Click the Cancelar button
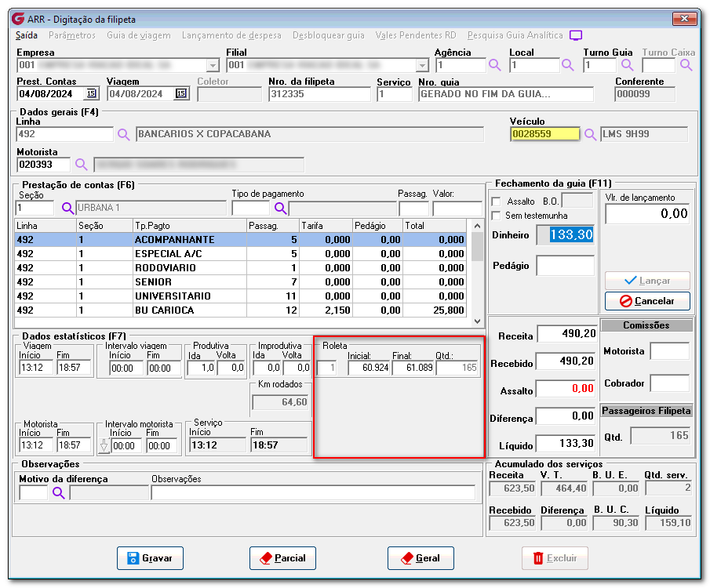The width and height of the screenshot is (710, 588). tap(647, 301)
